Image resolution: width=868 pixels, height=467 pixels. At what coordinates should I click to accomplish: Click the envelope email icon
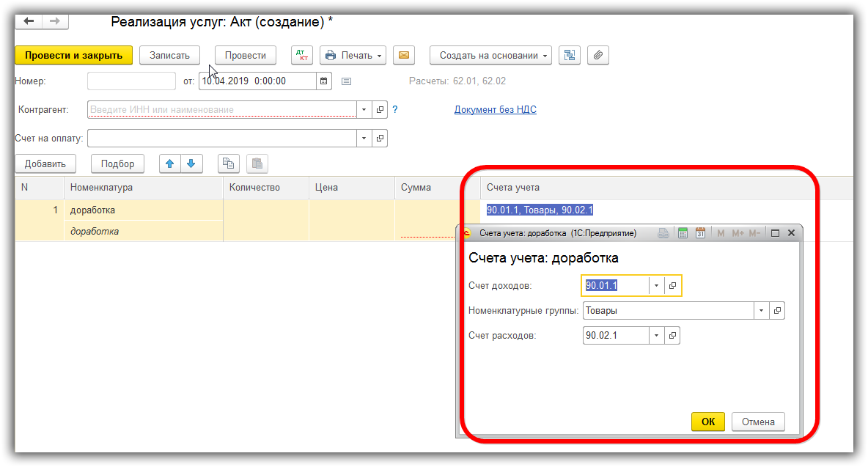[403, 55]
